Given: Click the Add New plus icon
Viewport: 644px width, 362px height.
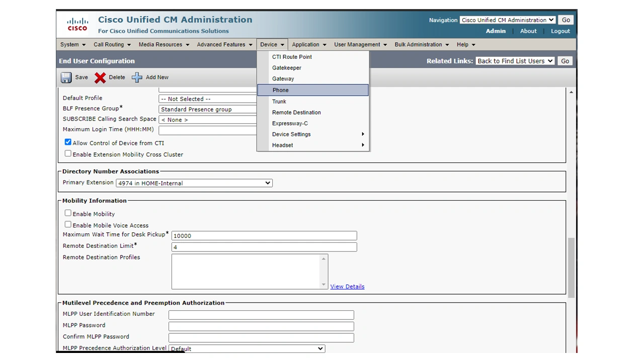Looking at the screenshot, I should coord(137,77).
